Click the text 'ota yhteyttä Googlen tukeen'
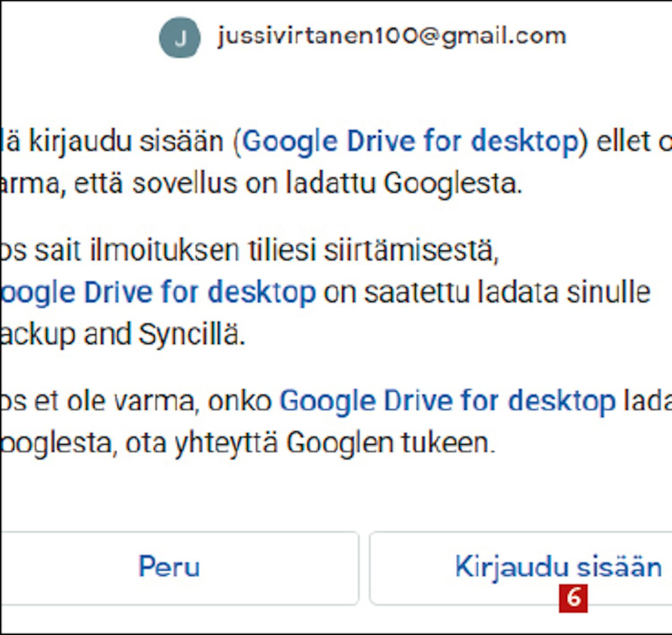Screen dimensions: 672x635 coord(310,443)
